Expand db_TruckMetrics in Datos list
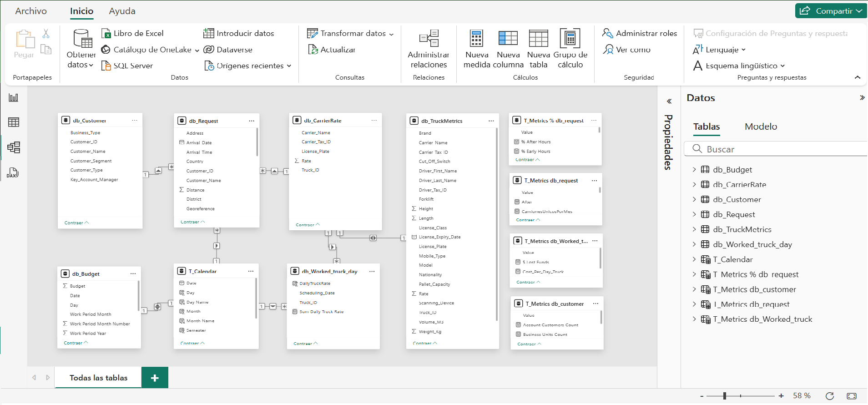 pos(694,229)
